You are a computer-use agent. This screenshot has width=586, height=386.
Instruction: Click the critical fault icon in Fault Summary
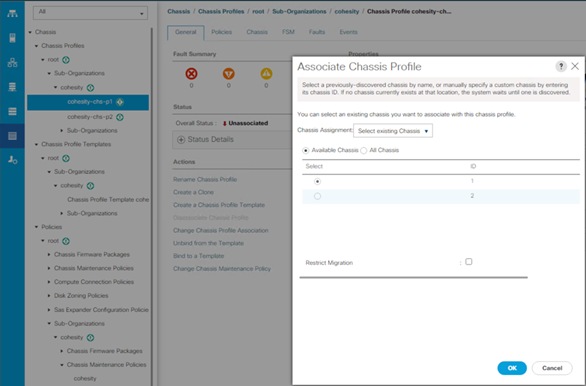[191, 74]
